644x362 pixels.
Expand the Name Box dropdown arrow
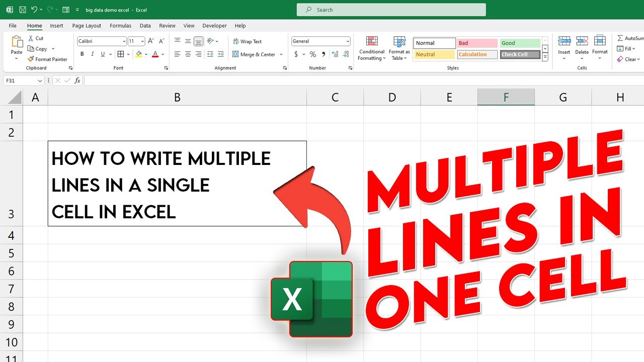pos(40,80)
